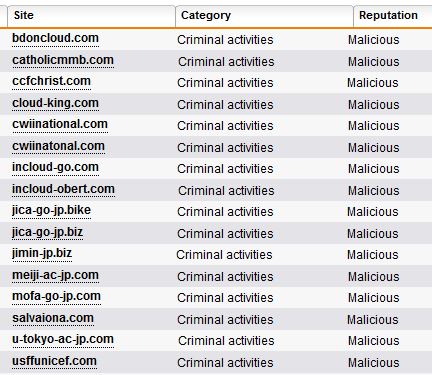The height and width of the screenshot is (375, 432).
Task: Open the salvaiona.com site link
Action: click(53, 318)
